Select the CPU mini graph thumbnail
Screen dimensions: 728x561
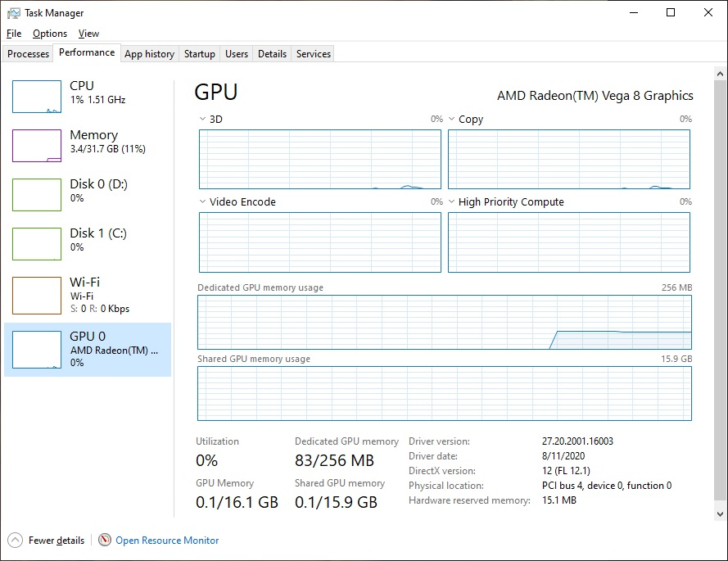point(37,97)
